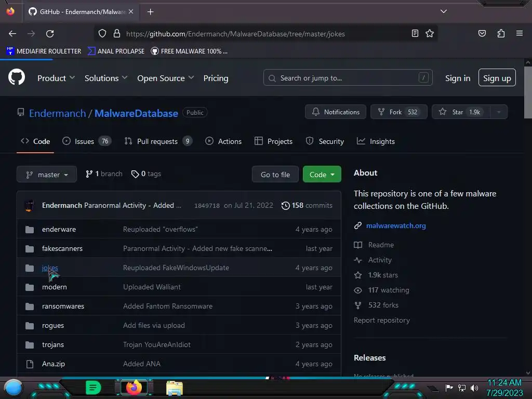Fork the repository with Fork button
Screen dimensions: 532x399
(398, 112)
